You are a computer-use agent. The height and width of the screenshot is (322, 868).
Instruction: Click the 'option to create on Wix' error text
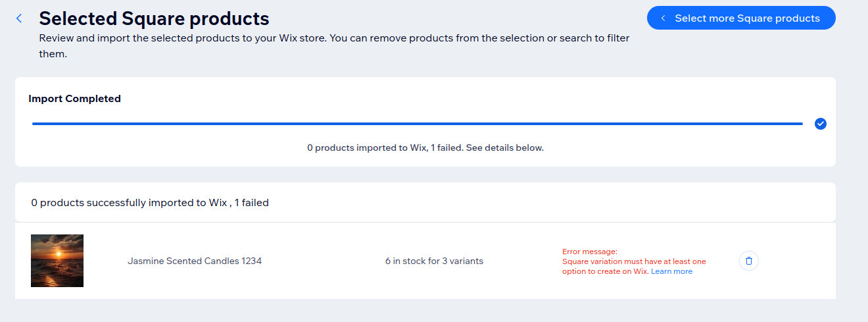[x=605, y=271]
